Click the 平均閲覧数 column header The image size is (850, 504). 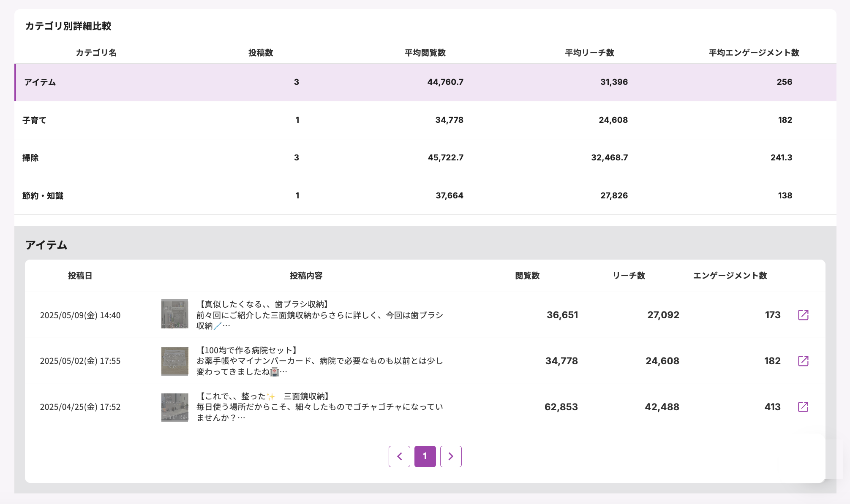[x=425, y=53]
